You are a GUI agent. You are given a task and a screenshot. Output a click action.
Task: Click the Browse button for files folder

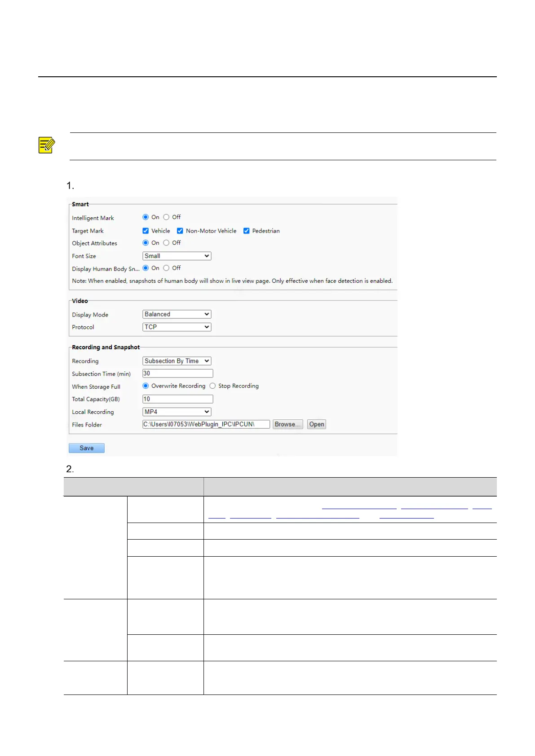pyautogui.click(x=287, y=424)
